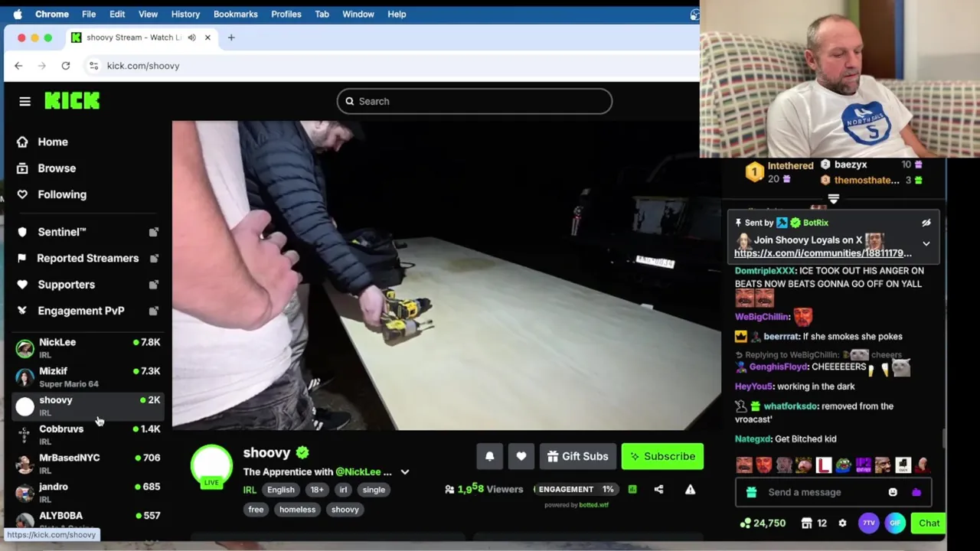Report the stream with warning triangle icon
The width and height of the screenshot is (980, 551).
(x=690, y=489)
